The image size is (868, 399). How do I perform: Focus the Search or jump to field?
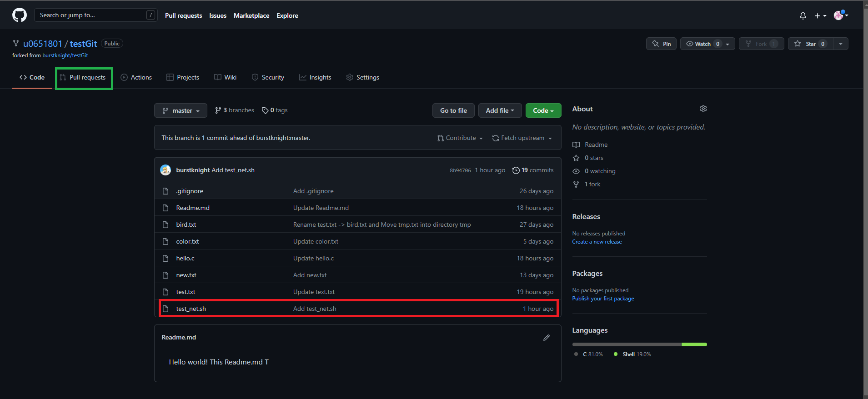point(96,15)
